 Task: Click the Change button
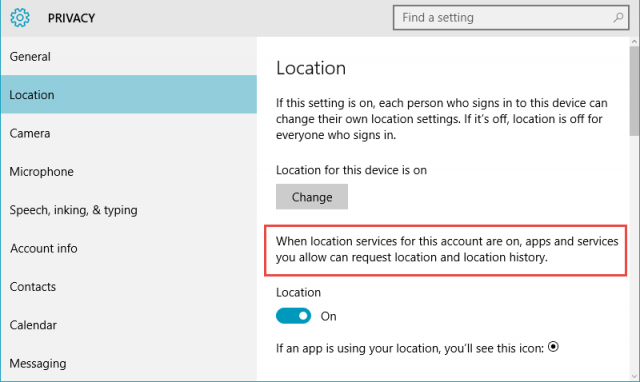[312, 197]
